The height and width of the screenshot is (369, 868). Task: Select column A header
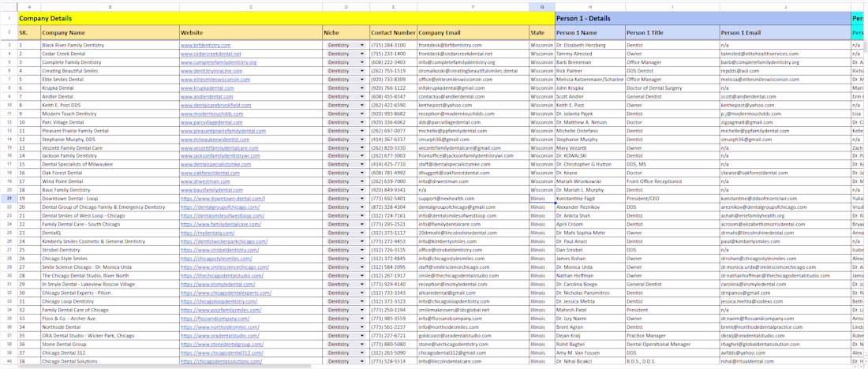28,6
